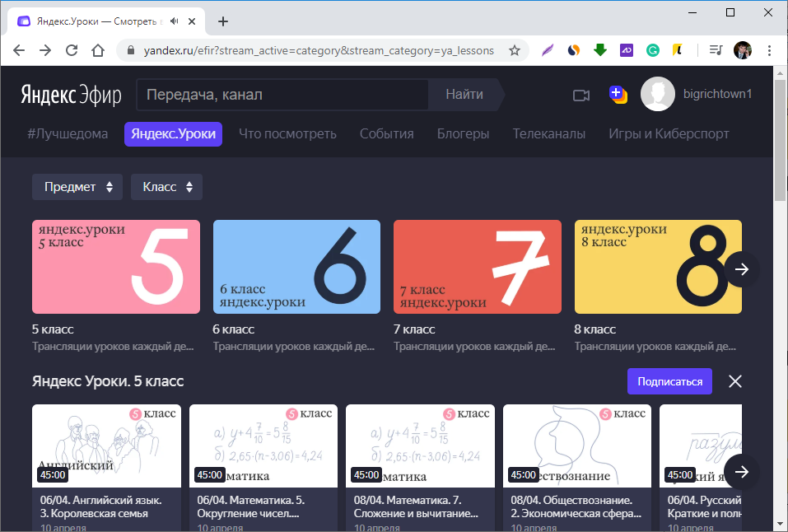
Task: Open 06/04. Русский video title
Action: [x=705, y=506]
